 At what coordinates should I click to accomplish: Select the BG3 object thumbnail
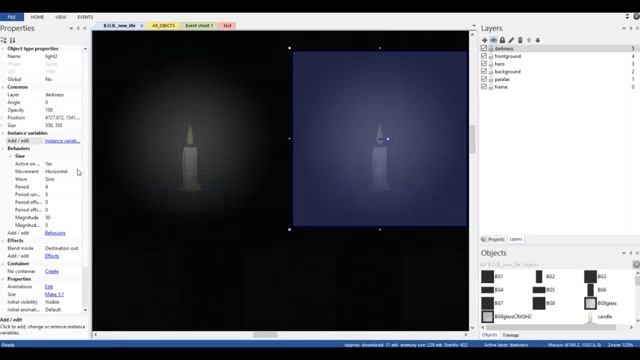[x=590, y=276]
